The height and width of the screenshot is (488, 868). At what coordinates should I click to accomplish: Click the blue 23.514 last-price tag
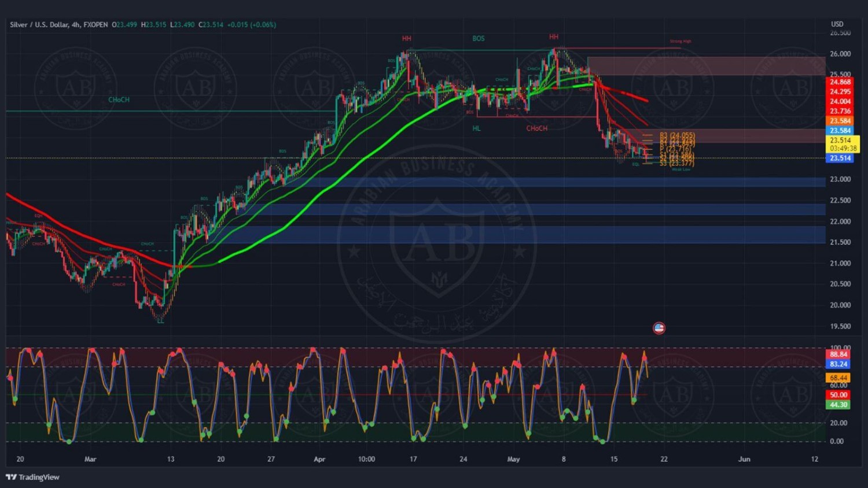click(x=840, y=158)
